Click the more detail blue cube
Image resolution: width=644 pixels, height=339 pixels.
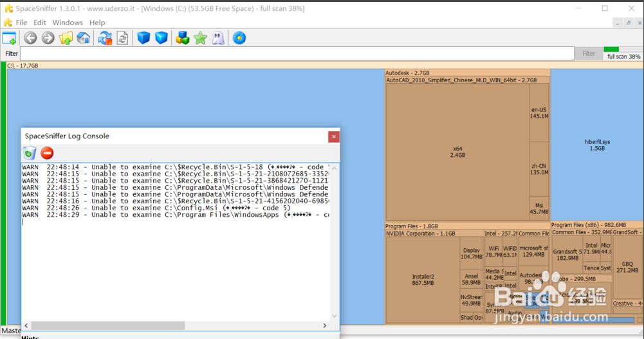(x=161, y=38)
